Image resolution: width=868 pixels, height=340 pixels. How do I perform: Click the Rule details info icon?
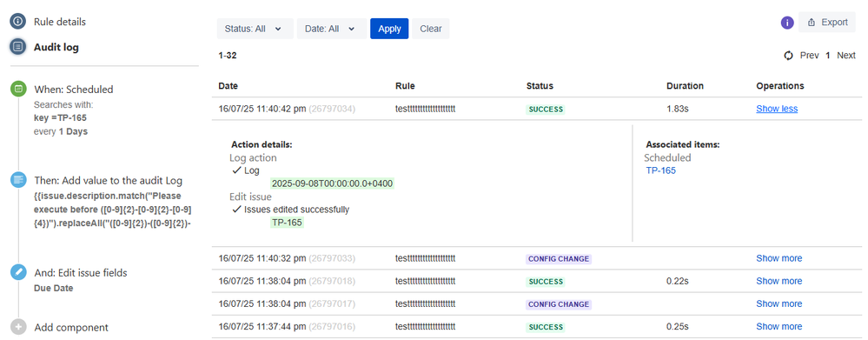[x=18, y=22]
